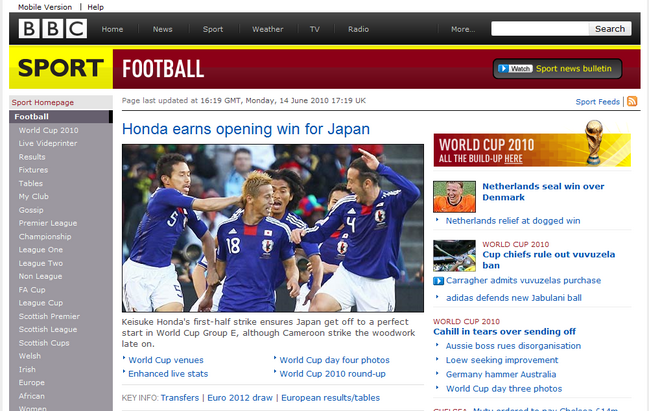The width and height of the screenshot is (649, 411).
Task: Open European results/tables link
Action: 330,398
